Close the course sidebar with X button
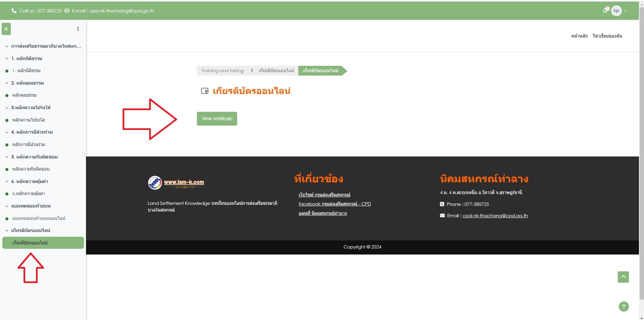644x320 pixels. pyautogui.click(x=6, y=29)
